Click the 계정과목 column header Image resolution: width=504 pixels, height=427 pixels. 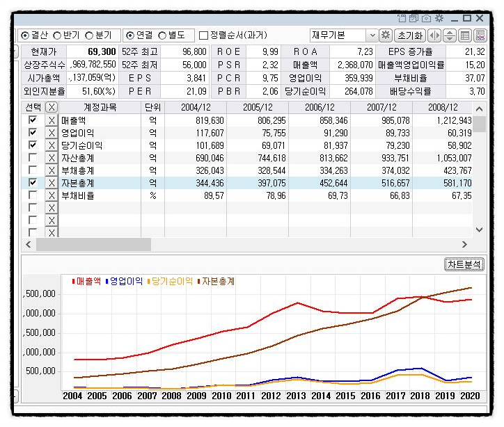pyautogui.click(x=100, y=107)
